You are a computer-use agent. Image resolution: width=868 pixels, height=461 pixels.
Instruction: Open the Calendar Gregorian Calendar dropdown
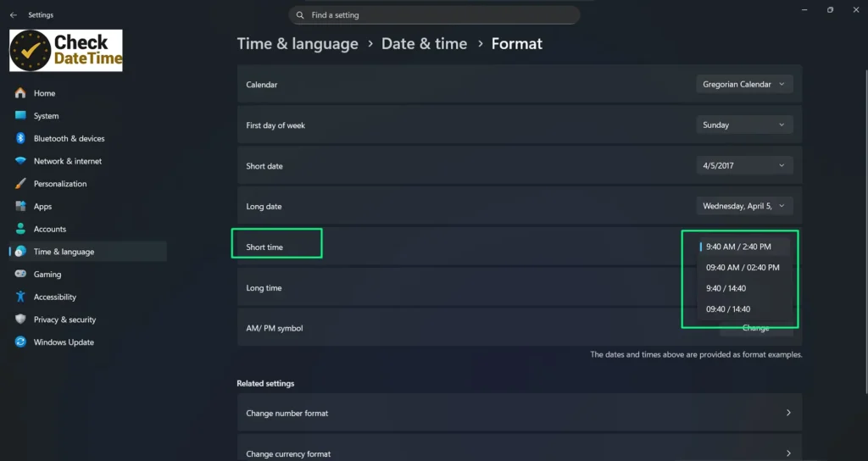(744, 84)
